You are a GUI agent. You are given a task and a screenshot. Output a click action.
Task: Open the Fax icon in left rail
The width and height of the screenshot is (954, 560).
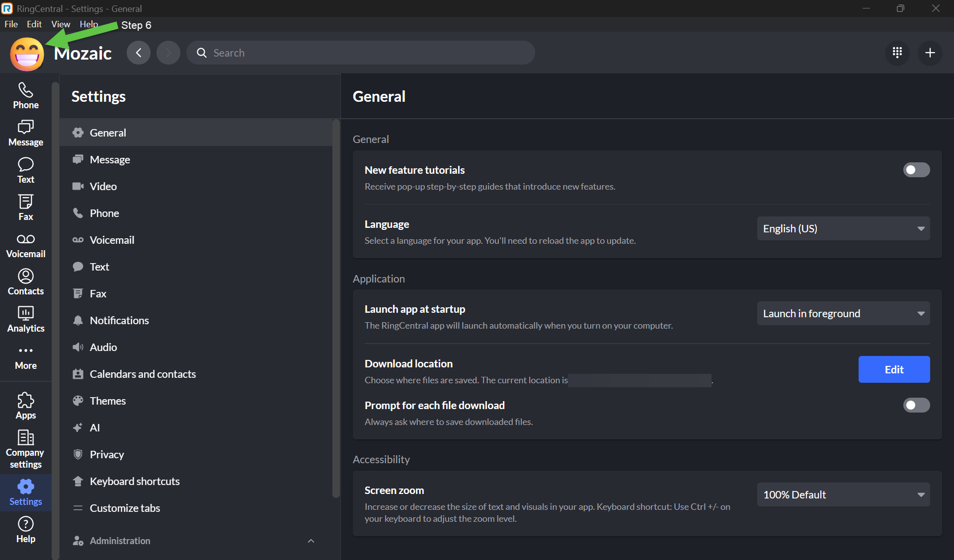click(x=25, y=207)
